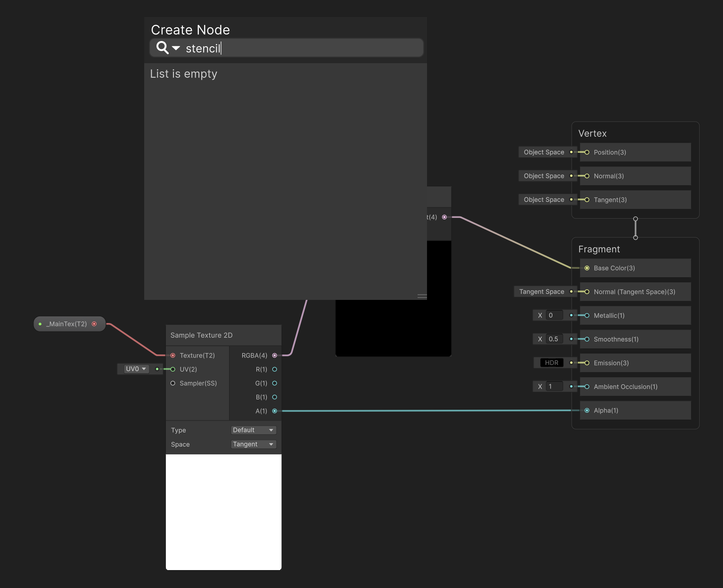
Task: Click the Smoothness X value field showing 0.5
Action: (555, 339)
